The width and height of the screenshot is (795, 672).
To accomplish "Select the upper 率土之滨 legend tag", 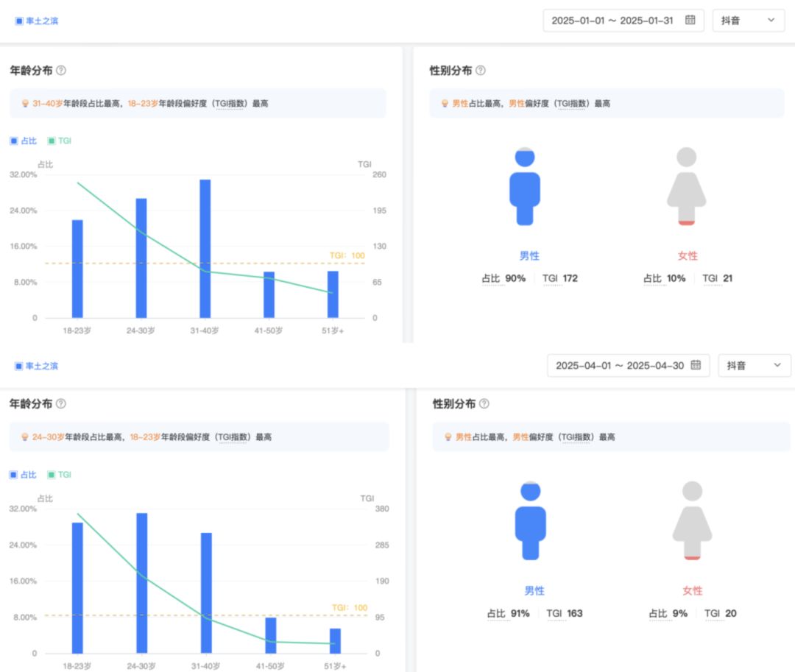I will point(37,21).
